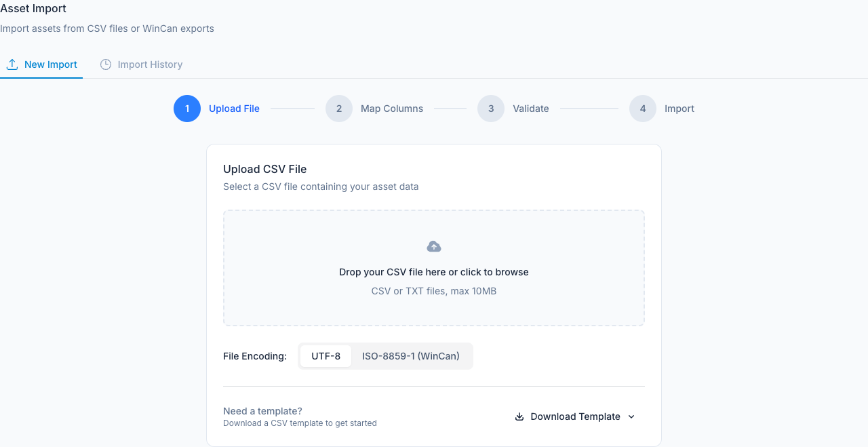
Task: Click the step 4 circle for Import
Action: (643, 109)
